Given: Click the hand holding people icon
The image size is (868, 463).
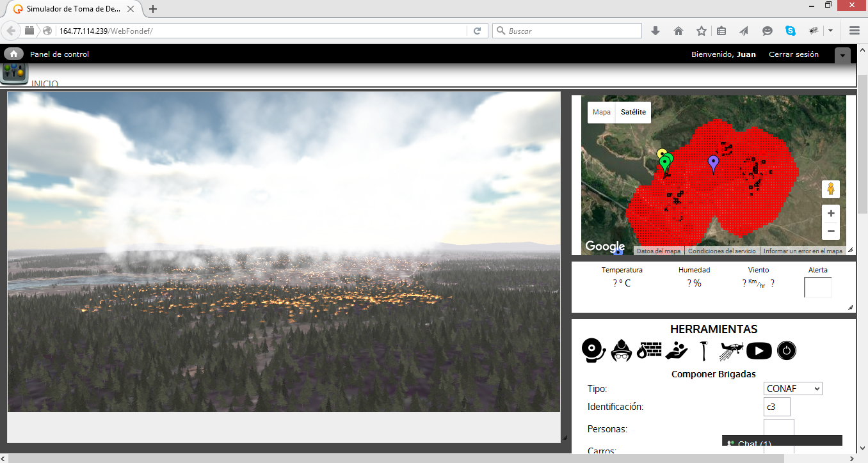Looking at the screenshot, I should coord(677,350).
